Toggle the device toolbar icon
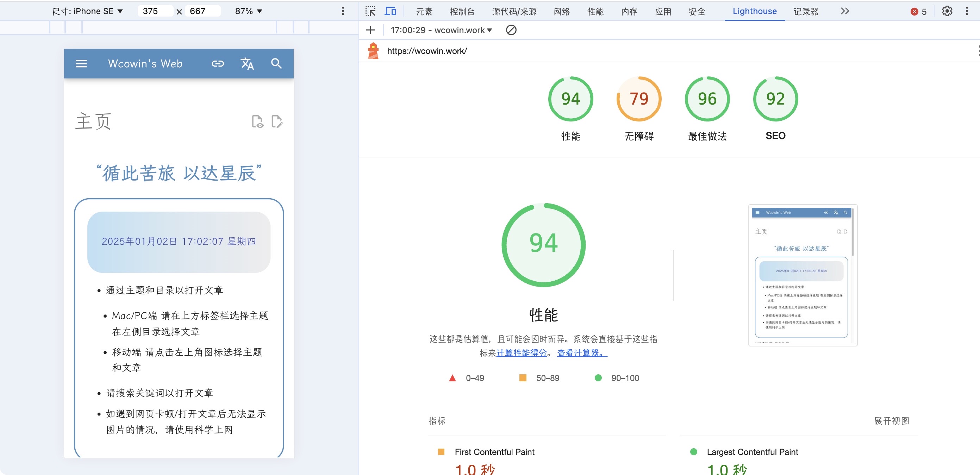This screenshot has width=980, height=475. pyautogui.click(x=390, y=11)
